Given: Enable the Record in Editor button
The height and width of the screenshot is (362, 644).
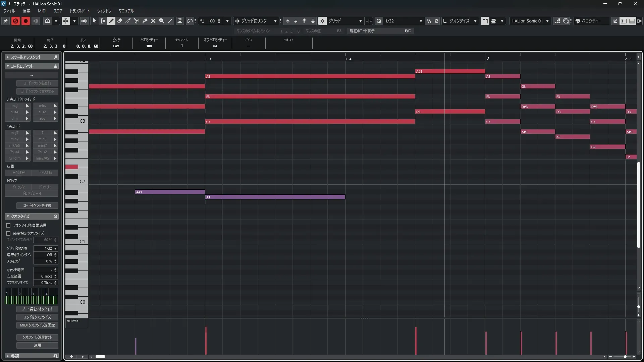Looking at the screenshot, I should click(25, 21).
